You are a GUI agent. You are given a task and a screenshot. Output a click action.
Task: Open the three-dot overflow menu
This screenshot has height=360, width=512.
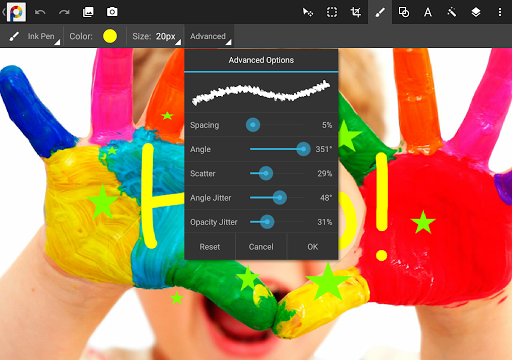(500, 12)
